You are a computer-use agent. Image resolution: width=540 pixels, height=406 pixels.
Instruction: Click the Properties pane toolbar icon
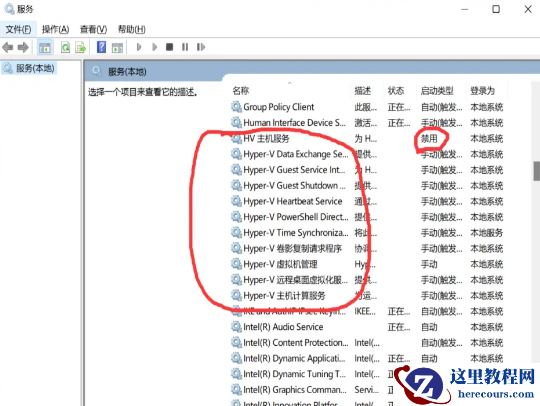click(117, 47)
